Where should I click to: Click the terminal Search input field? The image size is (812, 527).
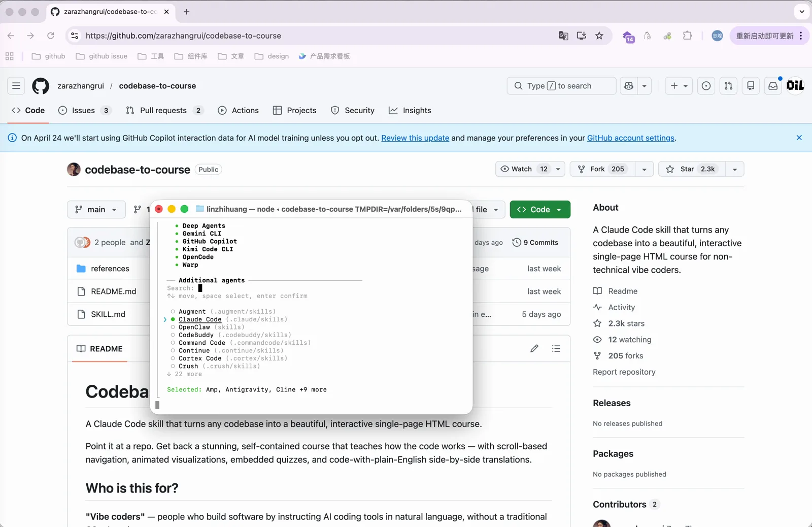200,288
